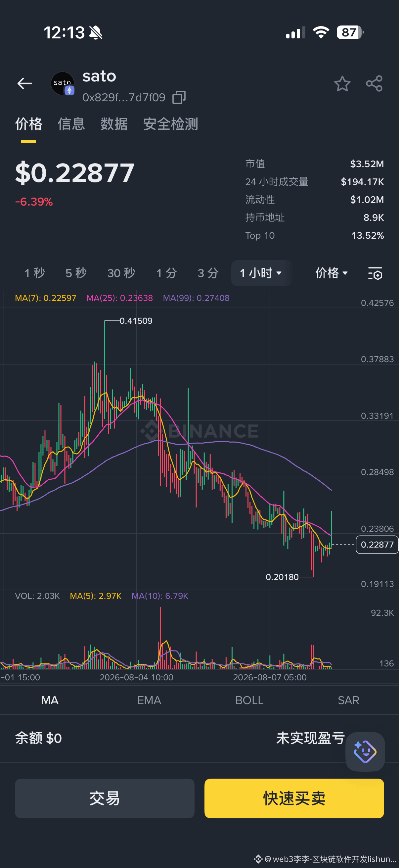This screenshot has height=868, width=399.
Task: Tap the 市值 value $3.52M
Action: point(367,164)
